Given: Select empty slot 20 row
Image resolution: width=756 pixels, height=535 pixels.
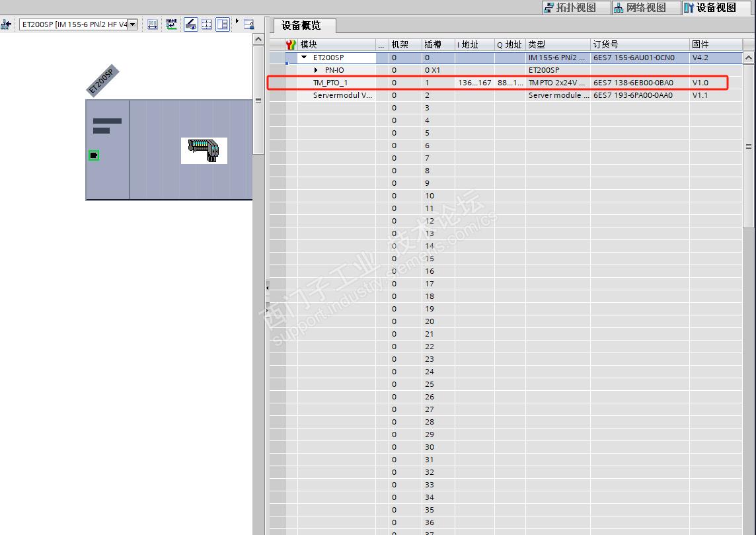Looking at the screenshot, I should pyautogui.click(x=506, y=321).
